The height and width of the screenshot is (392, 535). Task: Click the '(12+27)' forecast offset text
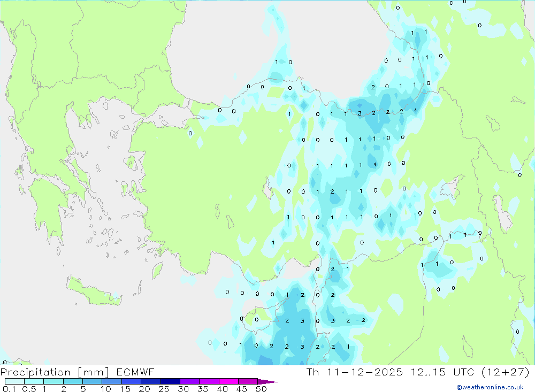[506, 372]
